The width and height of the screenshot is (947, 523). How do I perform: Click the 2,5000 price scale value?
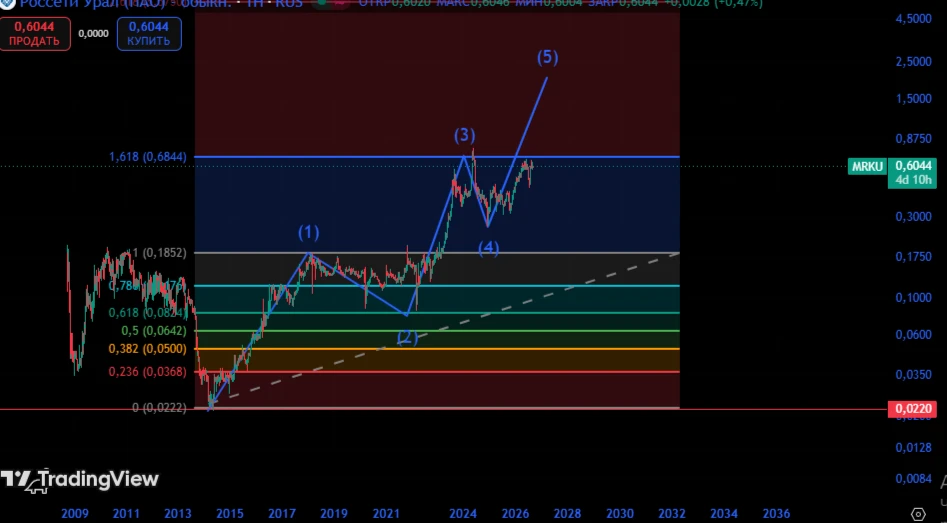[x=914, y=62]
